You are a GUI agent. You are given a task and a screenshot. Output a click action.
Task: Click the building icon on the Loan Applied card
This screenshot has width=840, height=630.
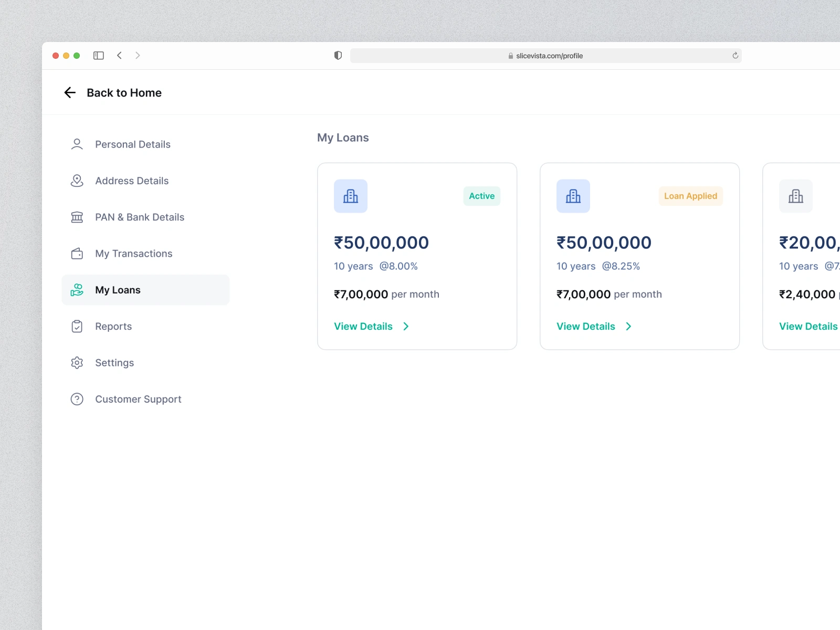click(573, 196)
